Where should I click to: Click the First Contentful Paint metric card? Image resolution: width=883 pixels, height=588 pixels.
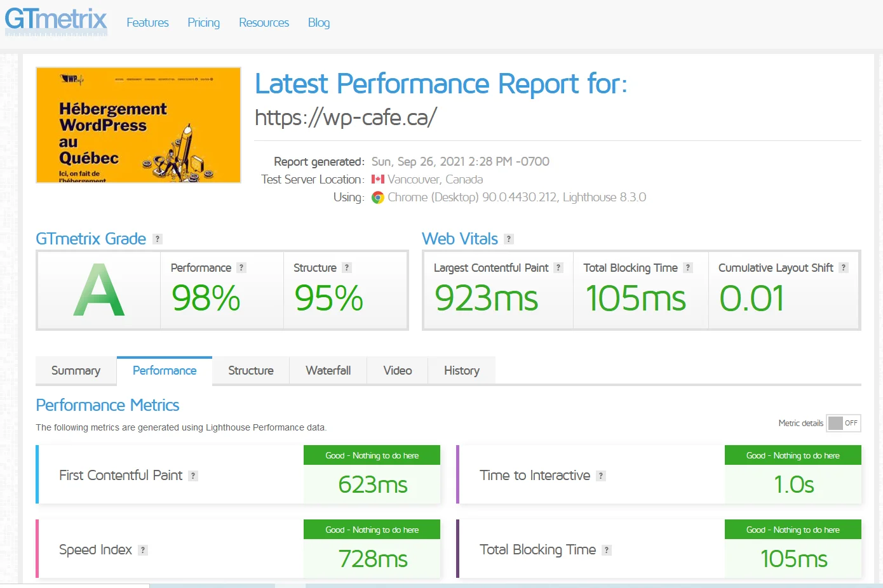coord(238,475)
